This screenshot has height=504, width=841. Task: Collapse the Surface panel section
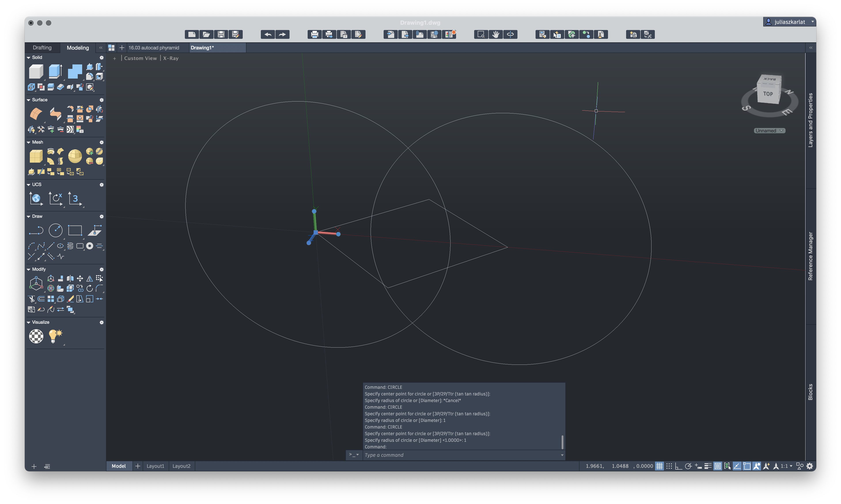coord(28,100)
